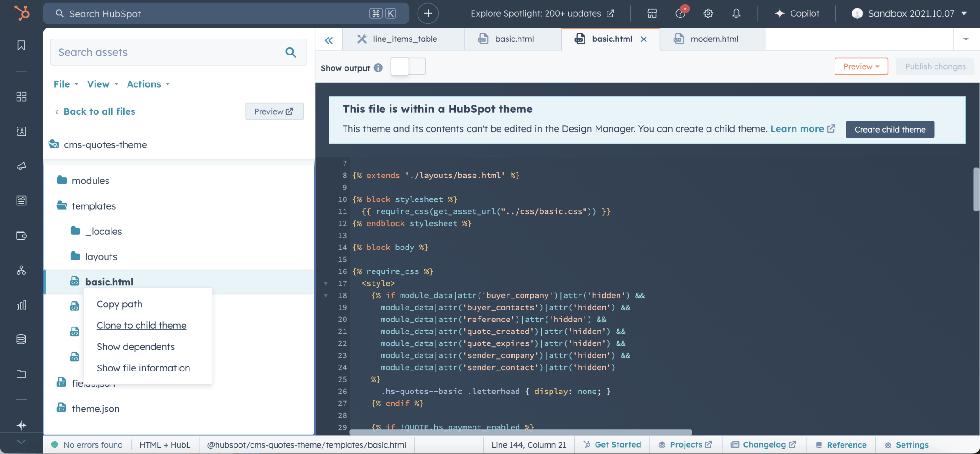Open Sandbox 2021.10.07 account menu
This screenshot has width=980, height=454.
(909, 13)
